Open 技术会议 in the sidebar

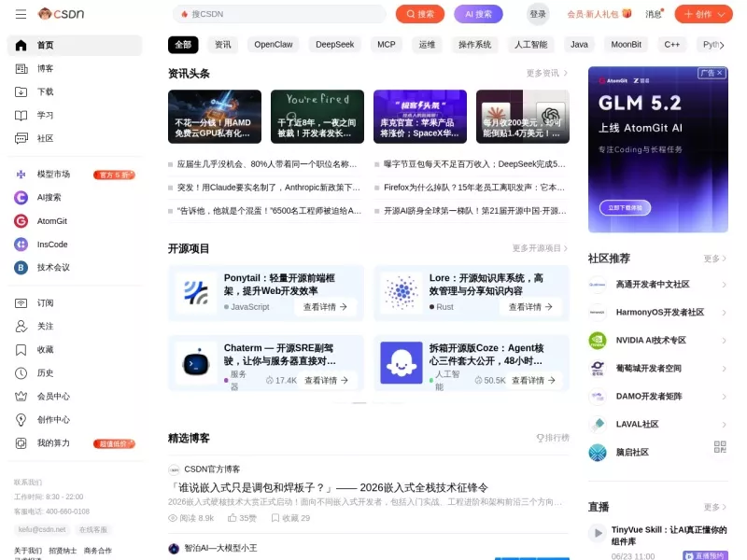(x=75, y=268)
